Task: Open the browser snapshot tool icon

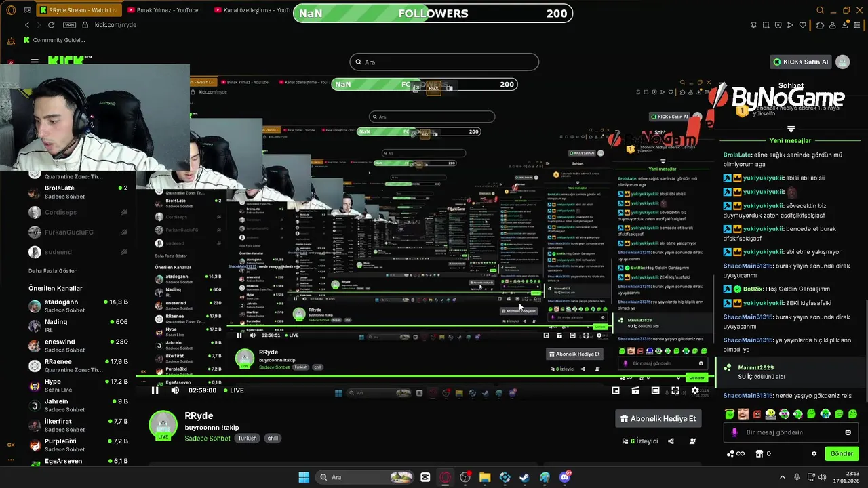Action: click(766, 25)
